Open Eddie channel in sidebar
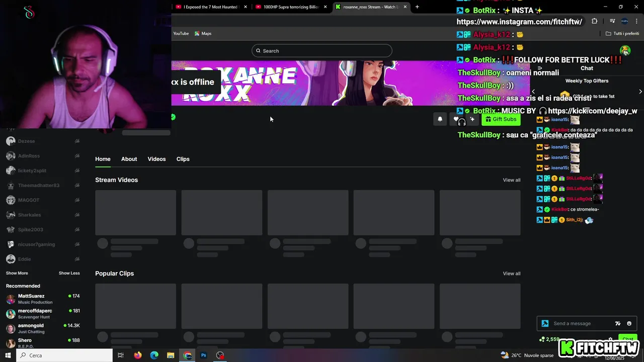This screenshot has height=362, width=644. click(x=43, y=259)
